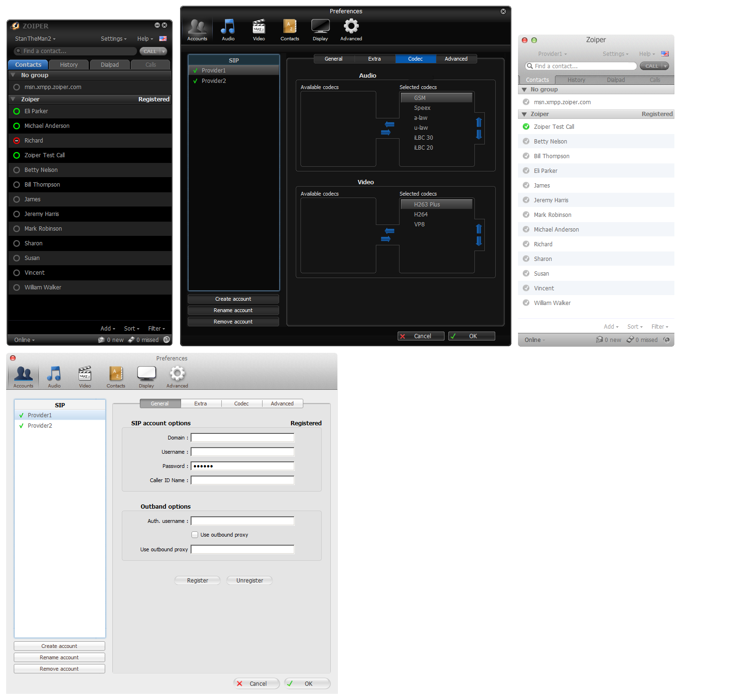Move audio codec to selected list
The width and height of the screenshot is (736, 700).
(x=386, y=132)
